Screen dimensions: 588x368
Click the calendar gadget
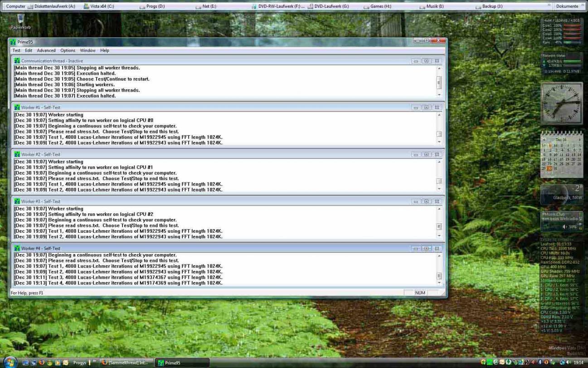[x=562, y=155]
